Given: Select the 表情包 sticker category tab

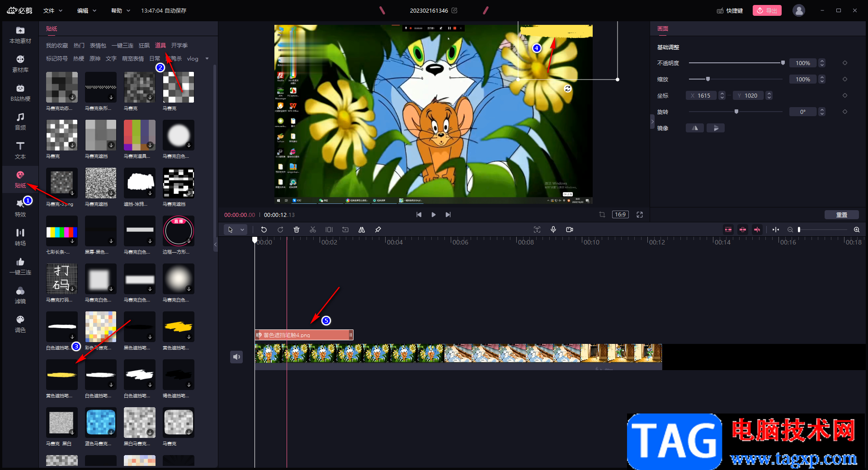Looking at the screenshot, I should tap(98, 45).
